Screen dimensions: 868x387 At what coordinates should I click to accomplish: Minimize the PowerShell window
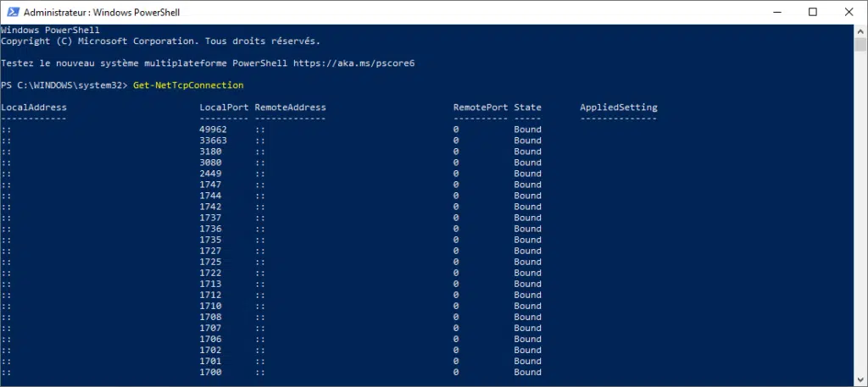[x=776, y=12]
